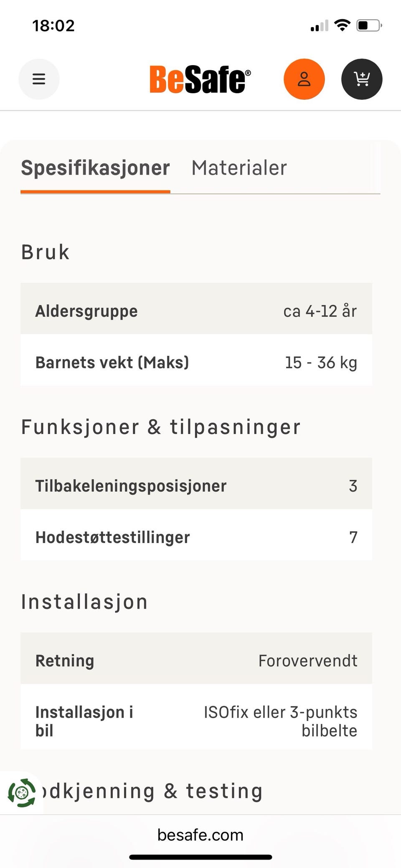Tap the home indicator bar

pos(200,857)
